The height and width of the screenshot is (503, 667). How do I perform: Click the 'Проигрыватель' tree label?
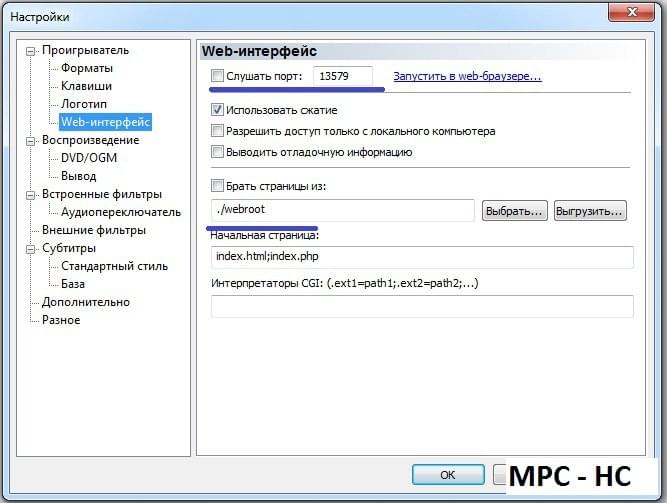pyautogui.click(x=85, y=50)
